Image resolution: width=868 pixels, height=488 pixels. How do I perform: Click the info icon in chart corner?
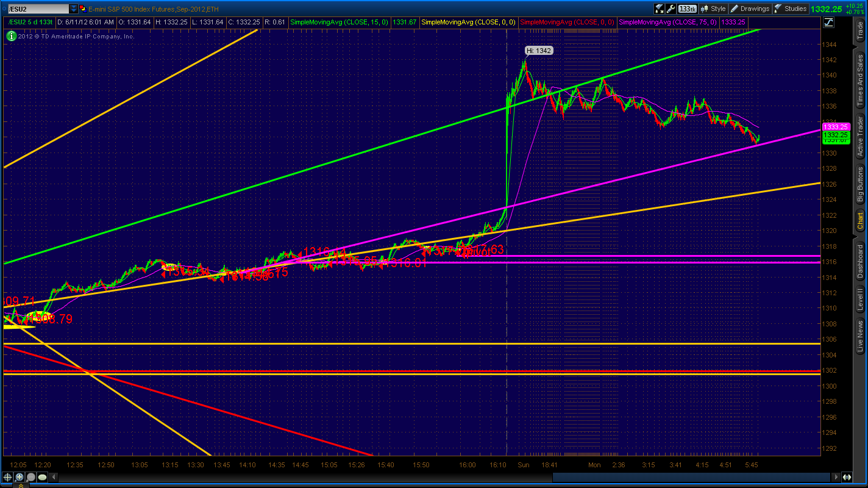click(10, 36)
